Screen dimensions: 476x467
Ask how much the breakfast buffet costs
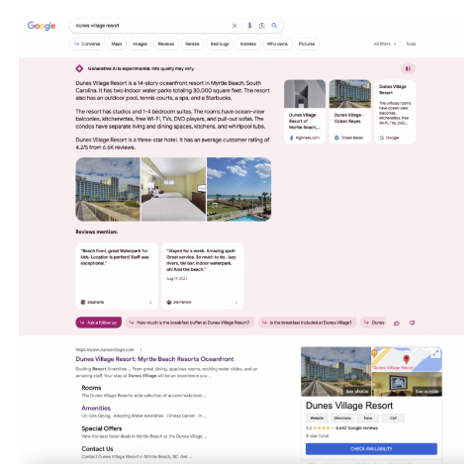click(190, 323)
